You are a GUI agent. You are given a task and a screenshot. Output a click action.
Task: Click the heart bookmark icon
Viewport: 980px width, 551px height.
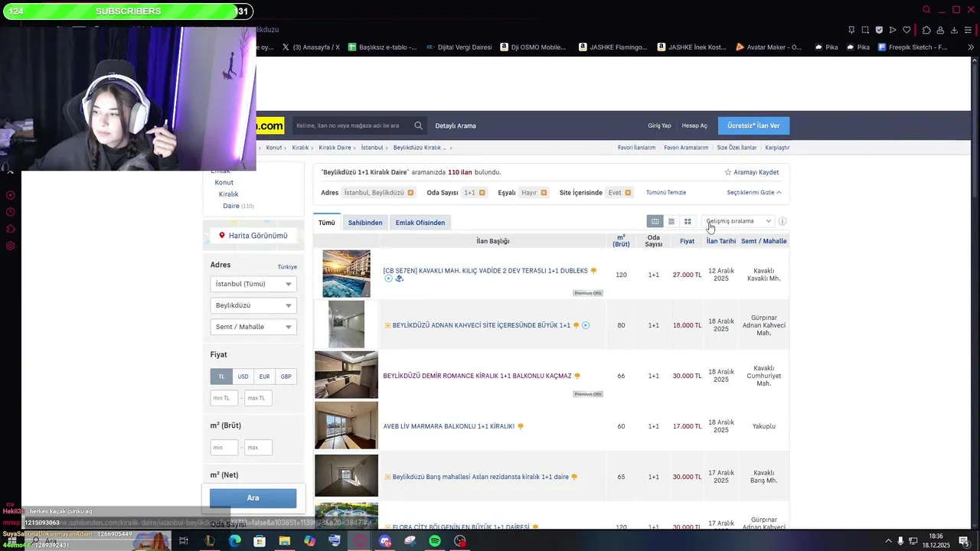pos(906,30)
